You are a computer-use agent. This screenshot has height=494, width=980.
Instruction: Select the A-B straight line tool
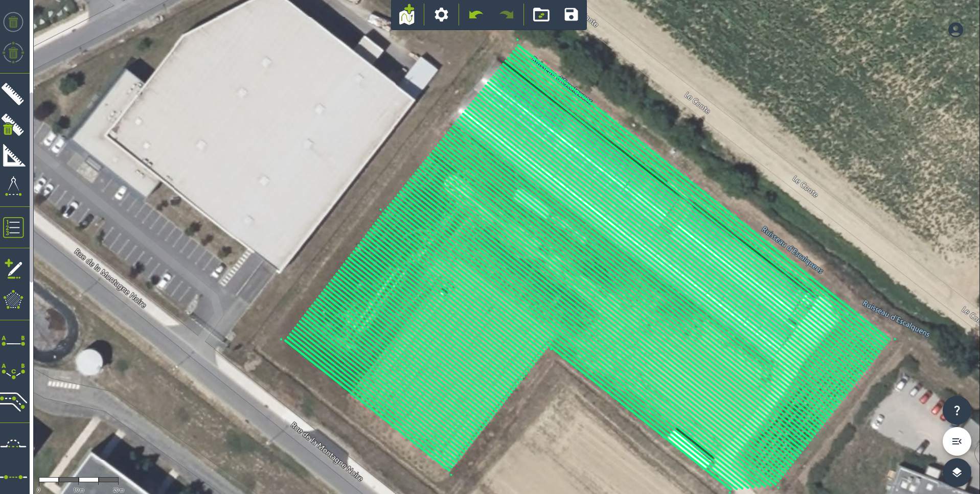[13, 341]
